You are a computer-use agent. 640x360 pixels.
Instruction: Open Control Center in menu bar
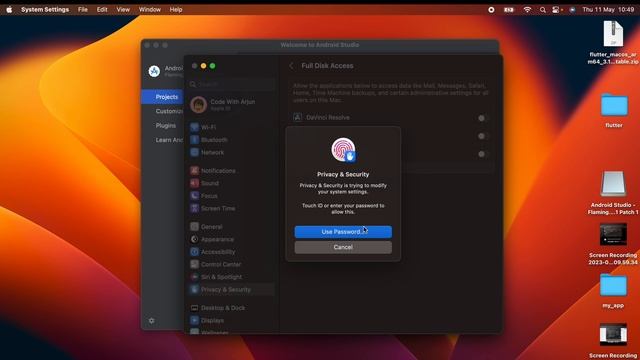tap(556, 9)
